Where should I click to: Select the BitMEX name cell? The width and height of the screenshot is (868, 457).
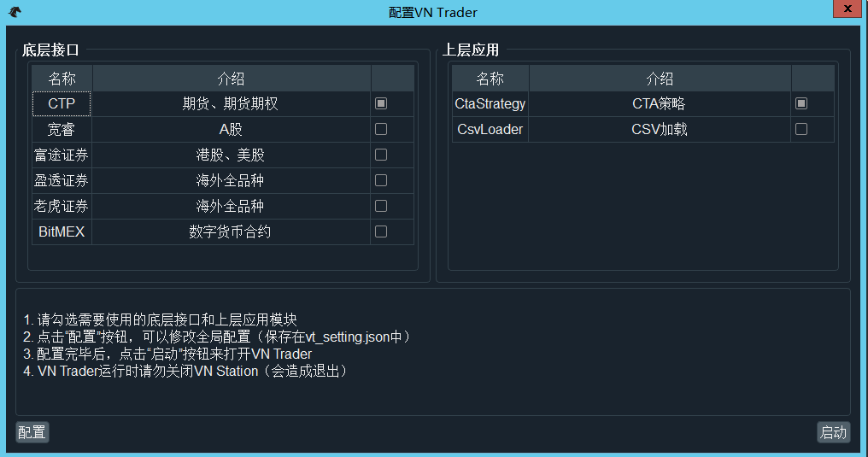[62, 231]
